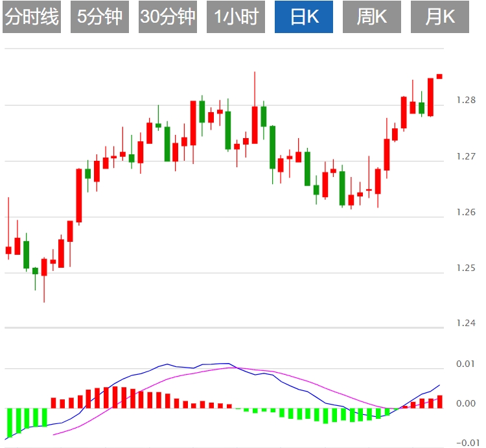Click the last red MACD histogram bar
This screenshot has width=486, height=448.
click(440, 402)
